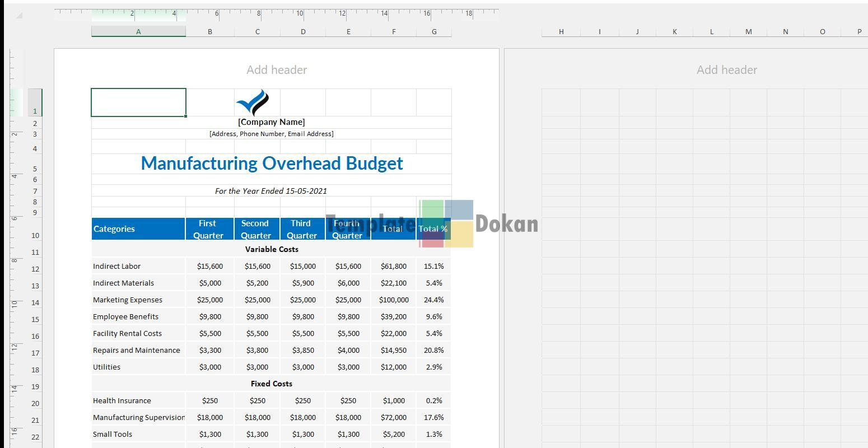This screenshot has height=448, width=868.
Task: Select Indirect Labor total $61,800 cell
Action: (x=394, y=267)
